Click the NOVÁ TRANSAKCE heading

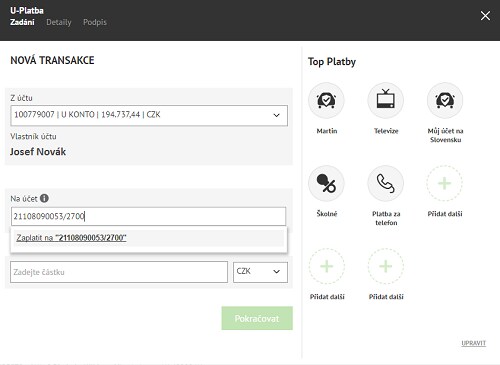52,60
